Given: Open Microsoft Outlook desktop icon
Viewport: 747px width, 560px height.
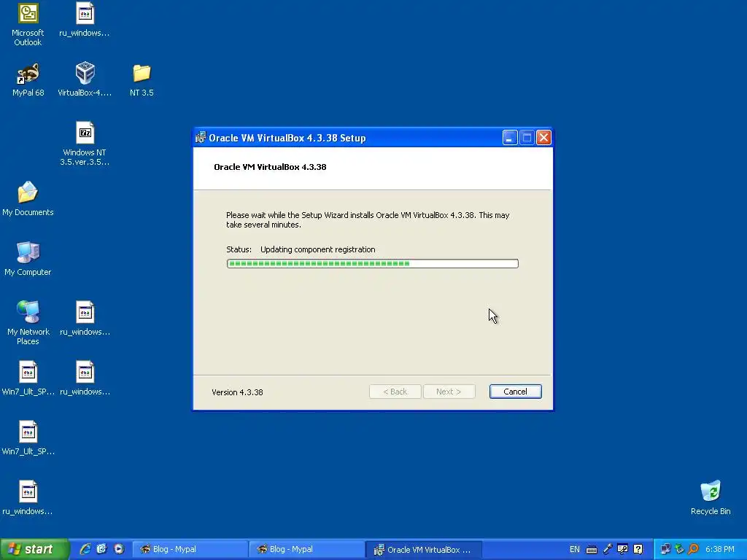Looking at the screenshot, I should tap(28, 24).
